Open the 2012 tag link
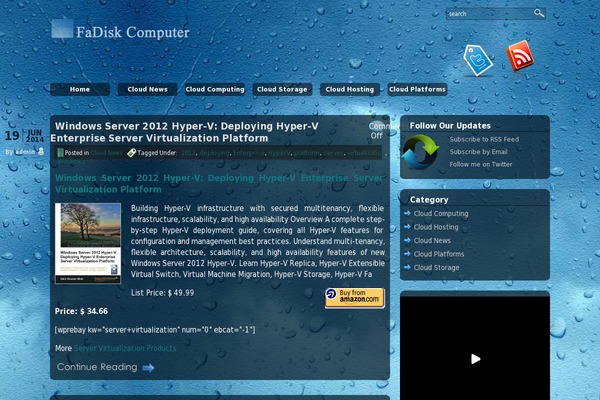Screen dimensions: 600x400 pos(188,153)
